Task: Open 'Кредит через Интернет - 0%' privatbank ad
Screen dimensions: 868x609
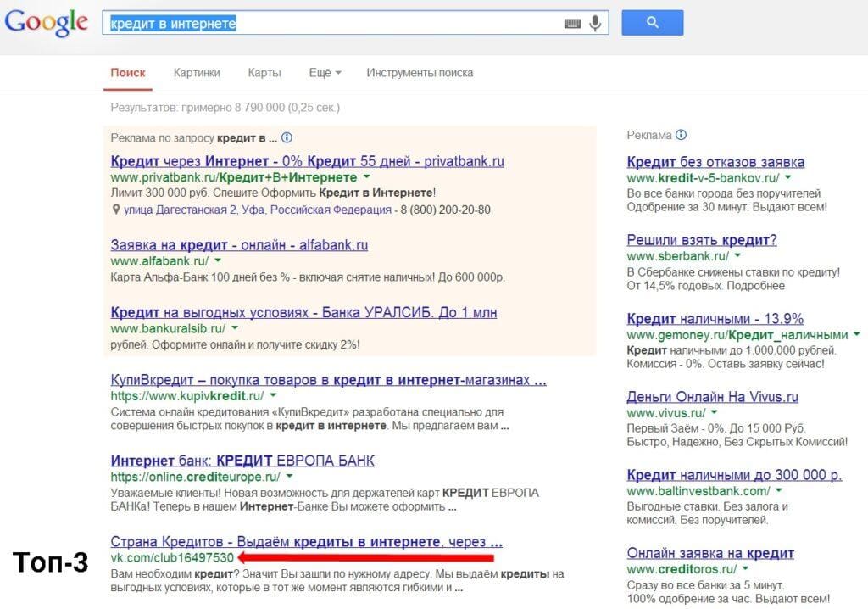Action: [x=307, y=161]
